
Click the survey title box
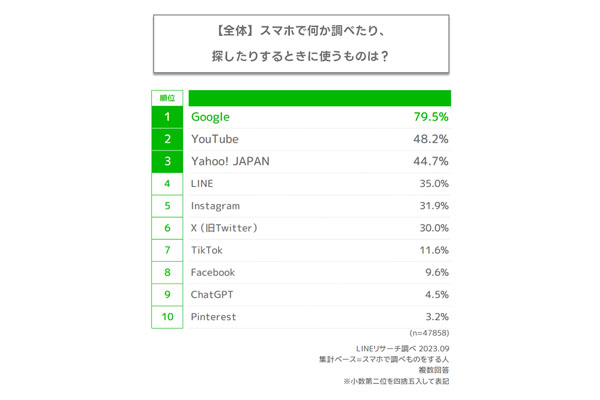coord(300,42)
